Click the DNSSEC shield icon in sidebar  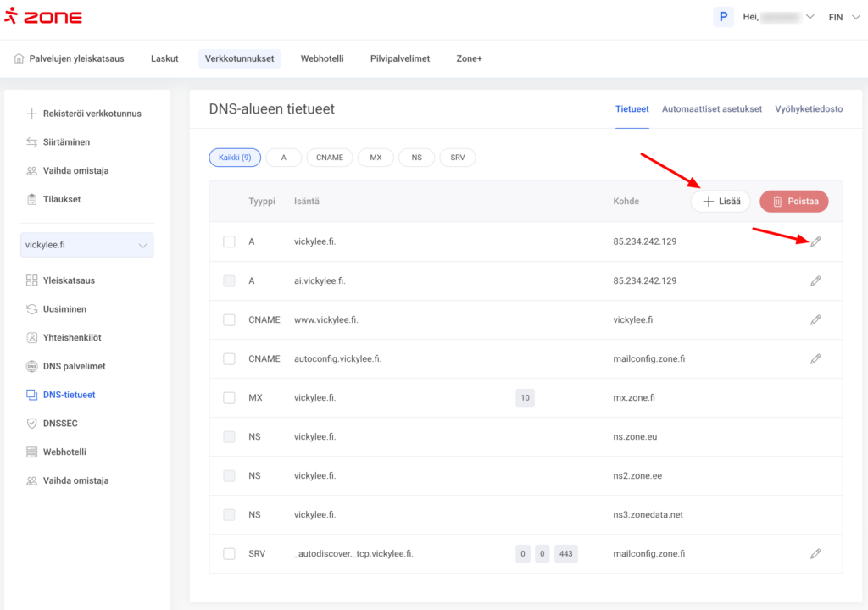[x=32, y=423]
